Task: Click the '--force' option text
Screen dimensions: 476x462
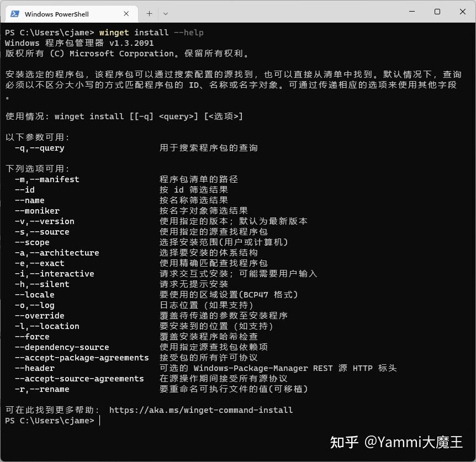Action: [x=32, y=337]
